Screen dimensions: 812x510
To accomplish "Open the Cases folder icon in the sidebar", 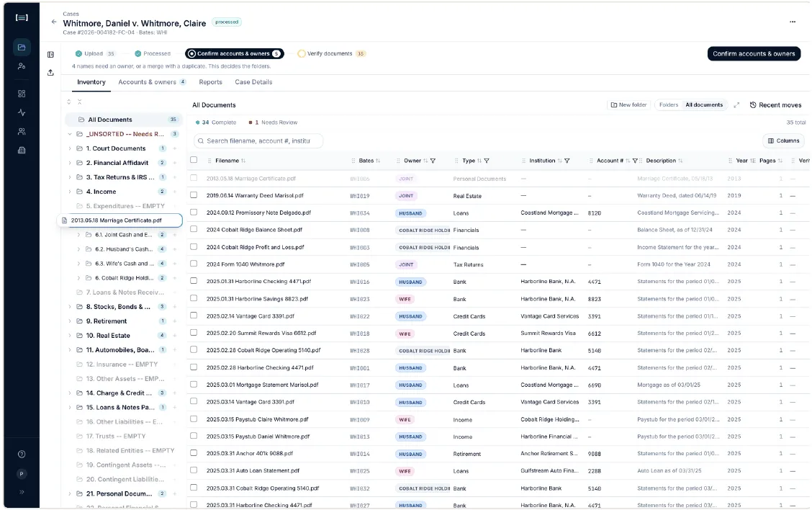I will [22, 47].
